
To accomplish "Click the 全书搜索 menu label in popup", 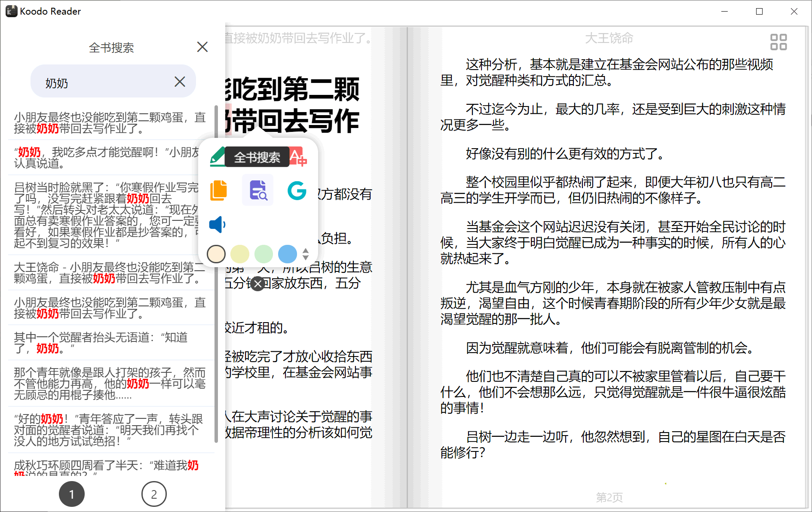I will tap(258, 157).
